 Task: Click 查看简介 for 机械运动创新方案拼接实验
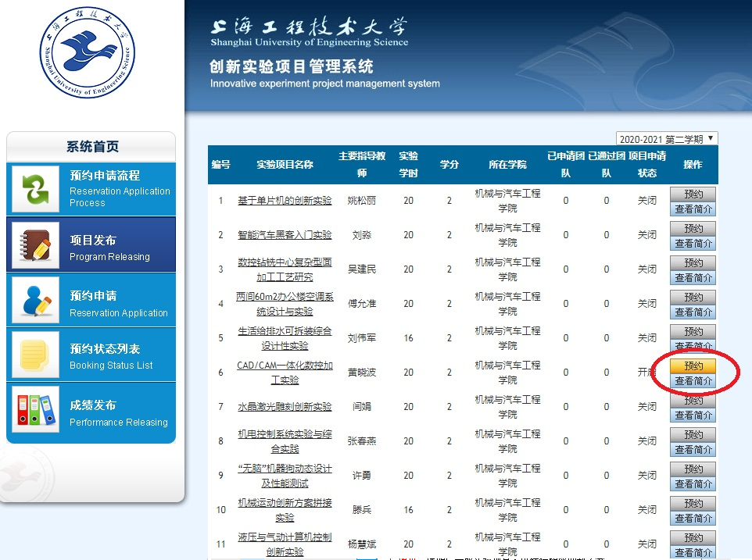(693, 519)
